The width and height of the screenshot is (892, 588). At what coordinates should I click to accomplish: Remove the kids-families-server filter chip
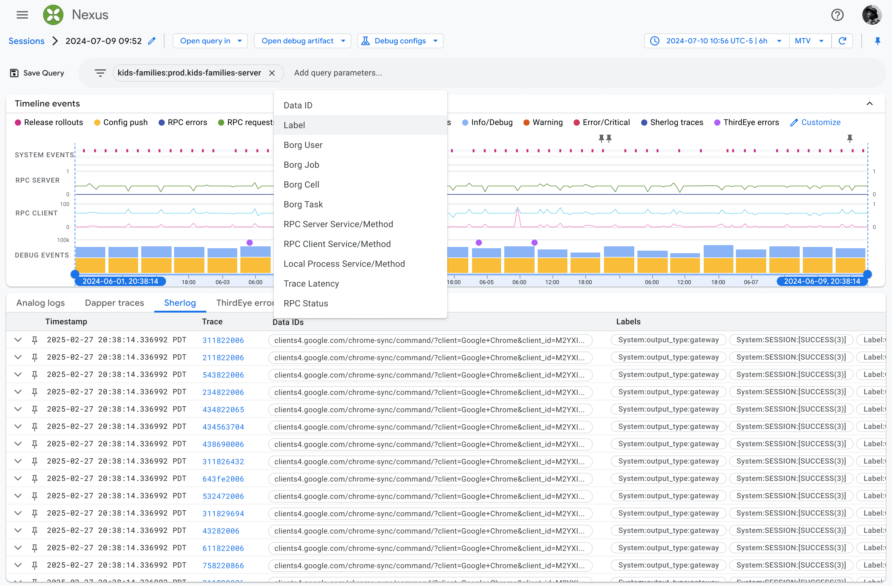272,73
